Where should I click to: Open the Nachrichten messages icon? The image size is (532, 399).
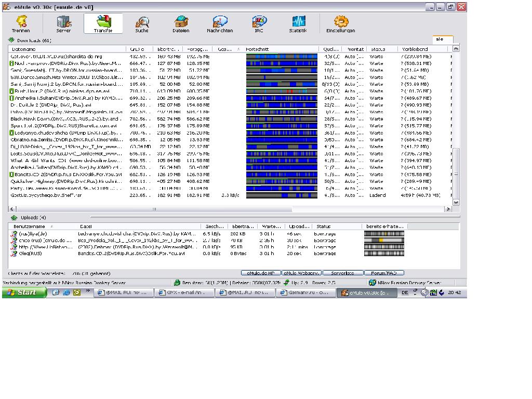tap(220, 21)
